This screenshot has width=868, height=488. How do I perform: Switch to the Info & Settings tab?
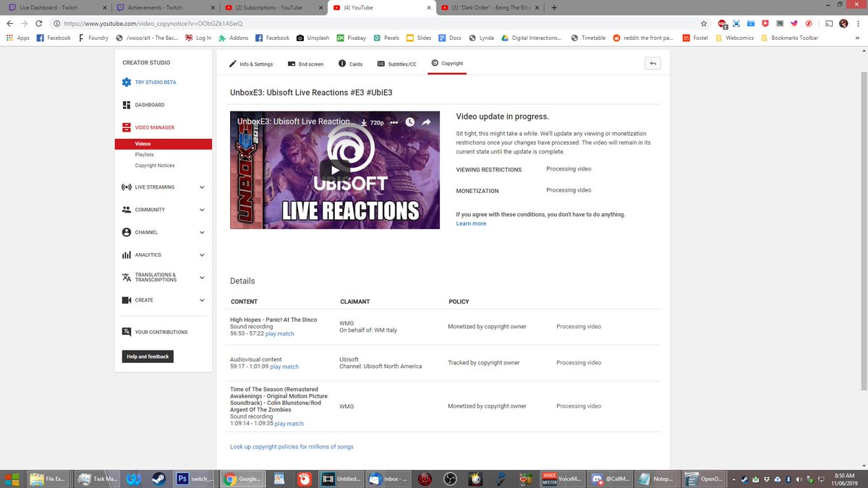click(251, 64)
